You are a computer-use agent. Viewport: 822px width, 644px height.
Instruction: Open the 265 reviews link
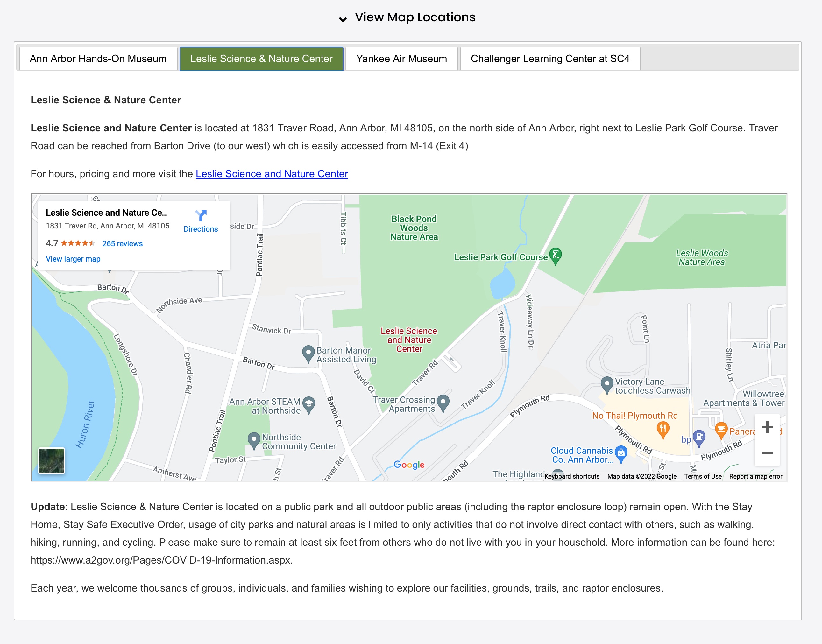point(122,244)
